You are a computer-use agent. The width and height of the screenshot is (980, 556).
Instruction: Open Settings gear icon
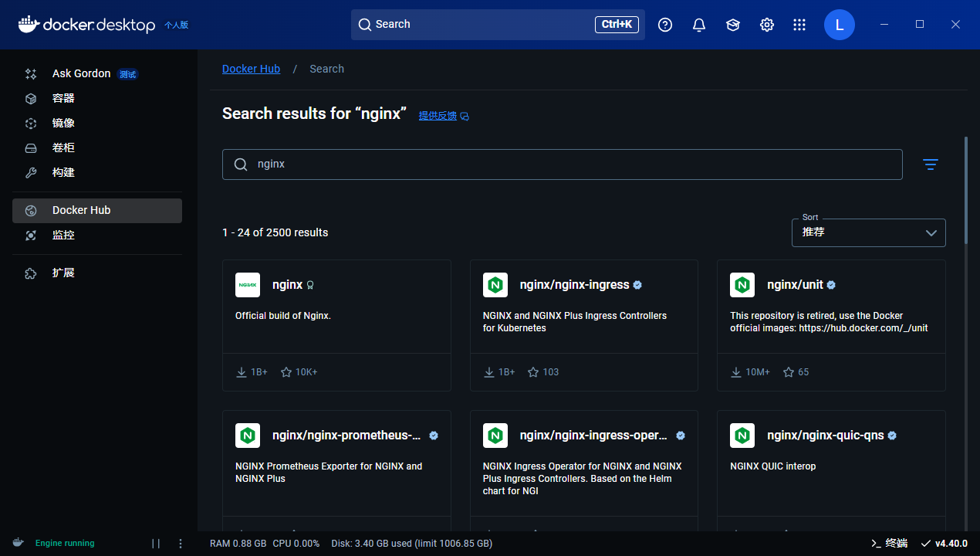point(767,25)
